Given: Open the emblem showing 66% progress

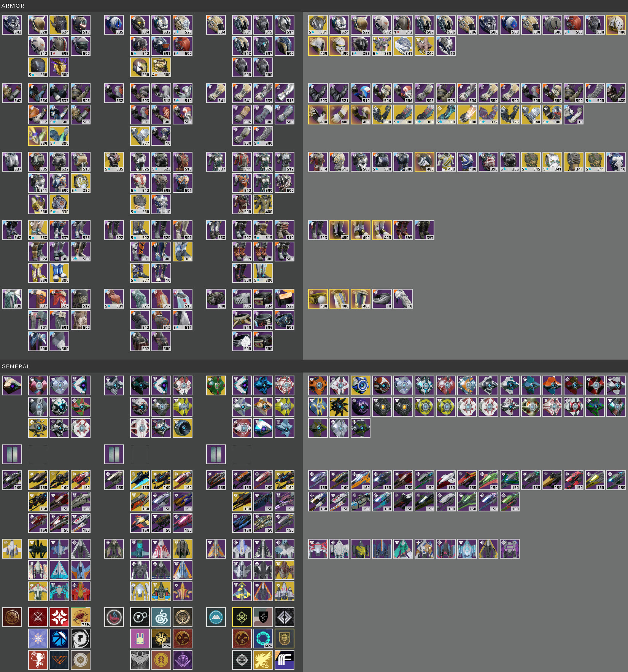Looking at the screenshot, I should tap(263, 639).
